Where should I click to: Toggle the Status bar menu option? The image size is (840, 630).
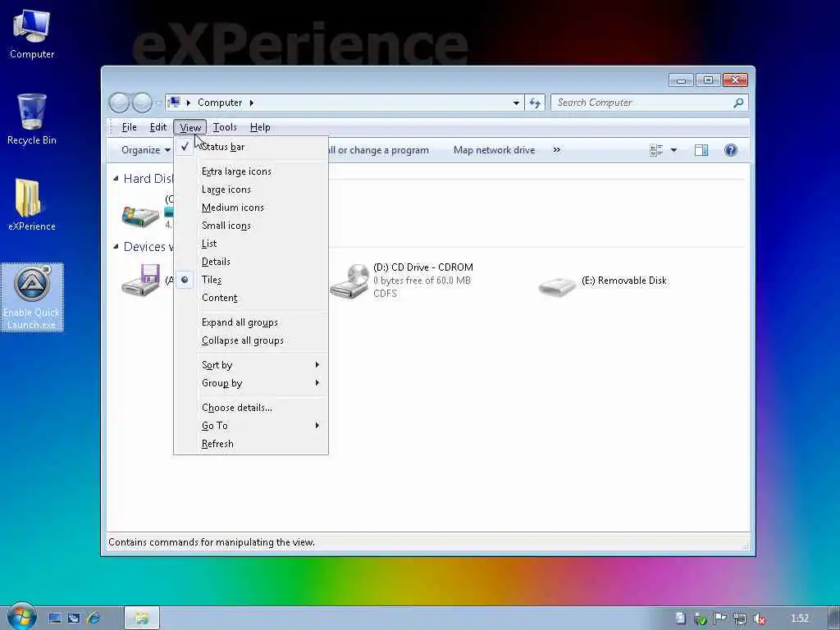coord(251,147)
